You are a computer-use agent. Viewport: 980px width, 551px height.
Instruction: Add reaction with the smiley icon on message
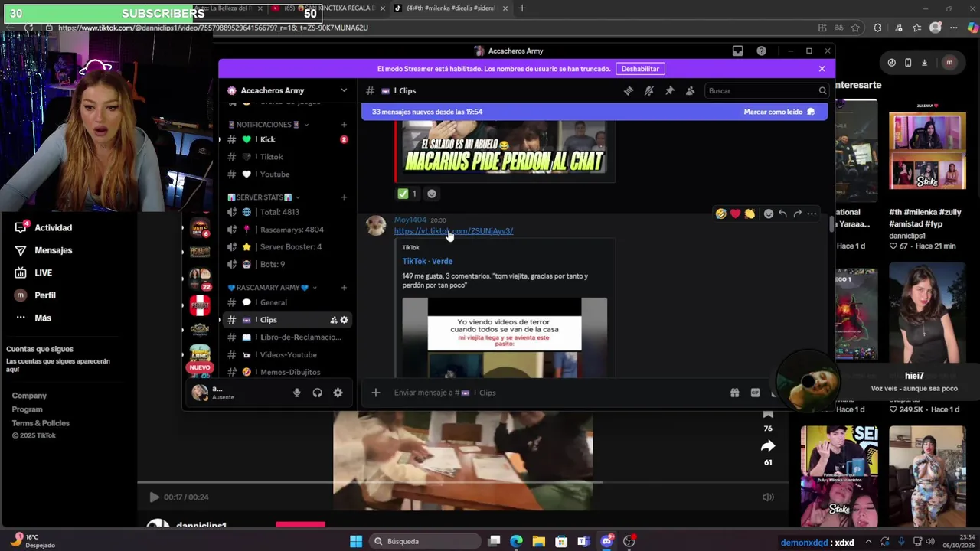coord(769,214)
